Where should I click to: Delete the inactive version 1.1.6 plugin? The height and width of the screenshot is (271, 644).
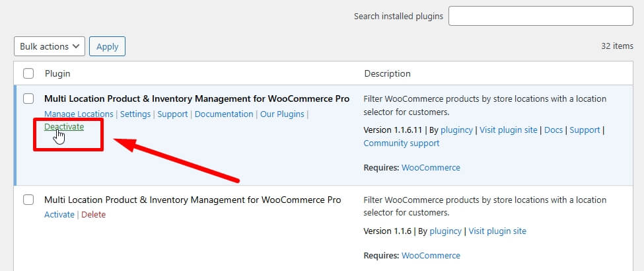click(93, 215)
